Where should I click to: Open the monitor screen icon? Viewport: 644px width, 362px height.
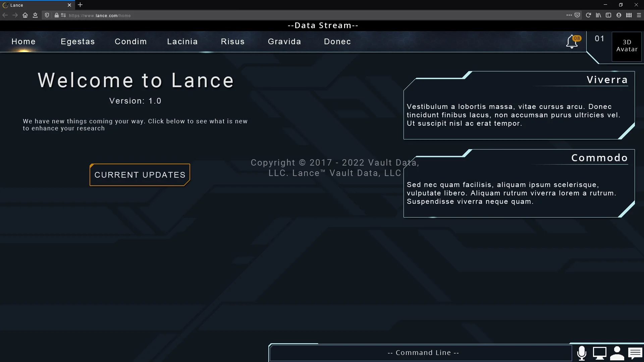[x=600, y=353]
